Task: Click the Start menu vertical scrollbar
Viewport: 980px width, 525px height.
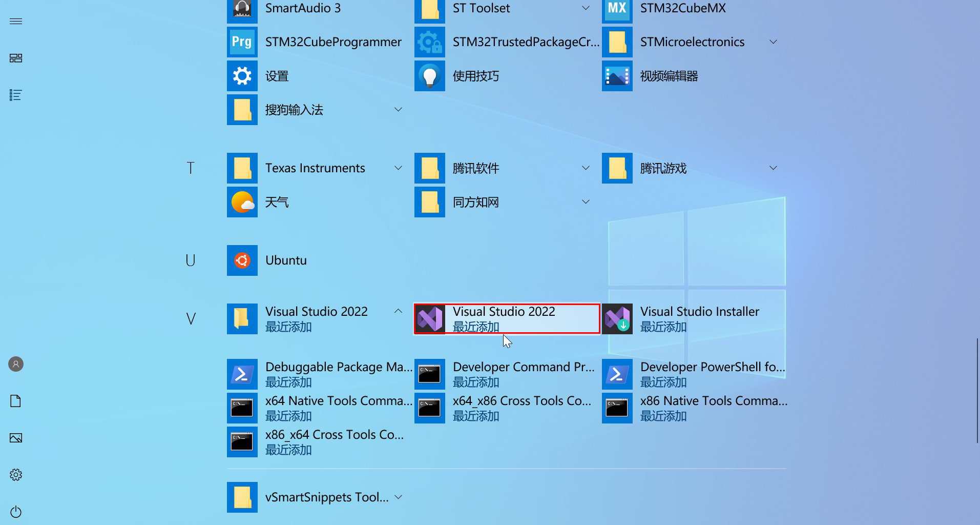Action: tap(977, 391)
